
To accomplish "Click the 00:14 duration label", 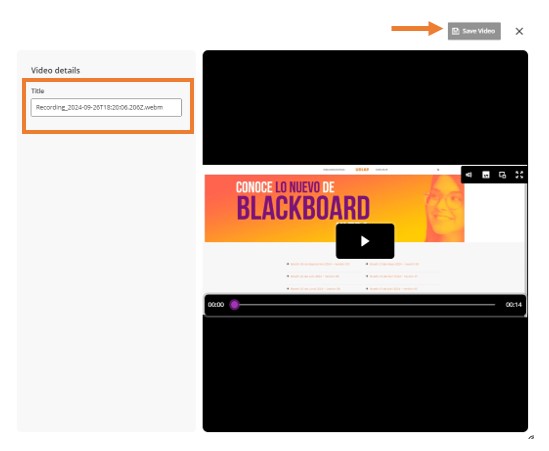I will click(514, 305).
